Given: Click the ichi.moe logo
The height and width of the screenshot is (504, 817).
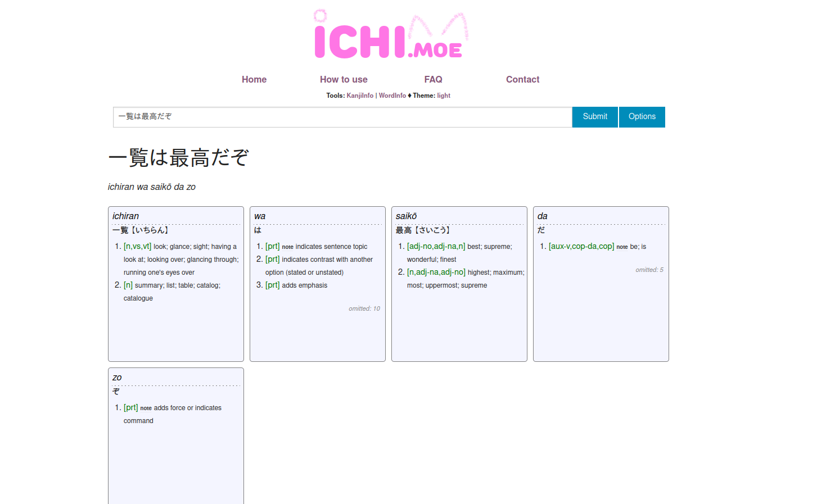Looking at the screenshot, I should point(390,35).
